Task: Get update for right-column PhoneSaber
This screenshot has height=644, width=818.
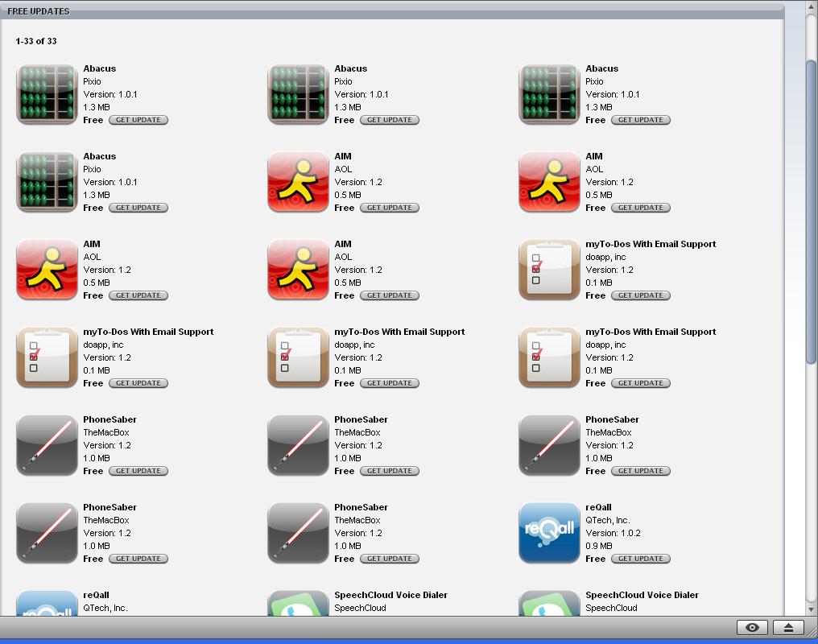Action: coord(641,470)
